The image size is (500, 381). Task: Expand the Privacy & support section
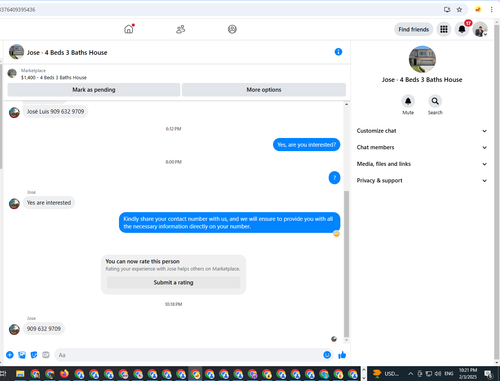tap(422, 181)
